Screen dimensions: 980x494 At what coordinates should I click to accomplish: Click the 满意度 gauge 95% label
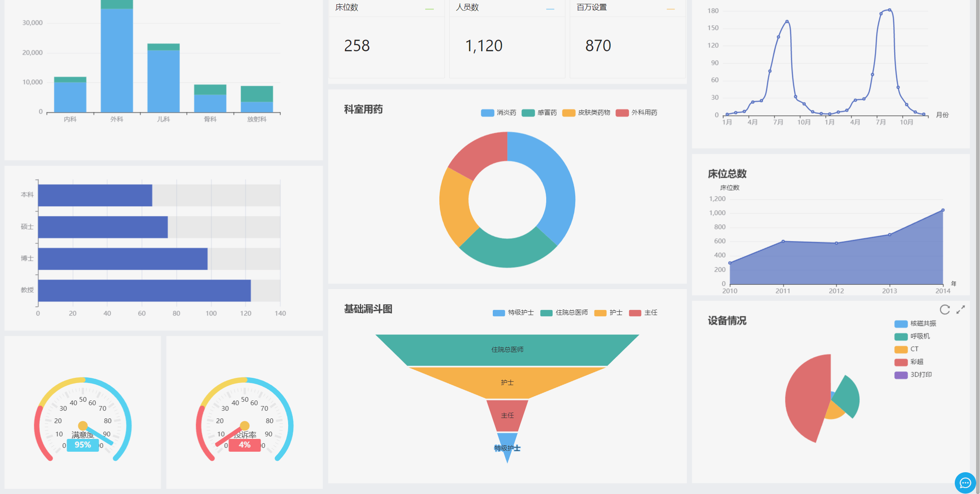tap(82, 445)
